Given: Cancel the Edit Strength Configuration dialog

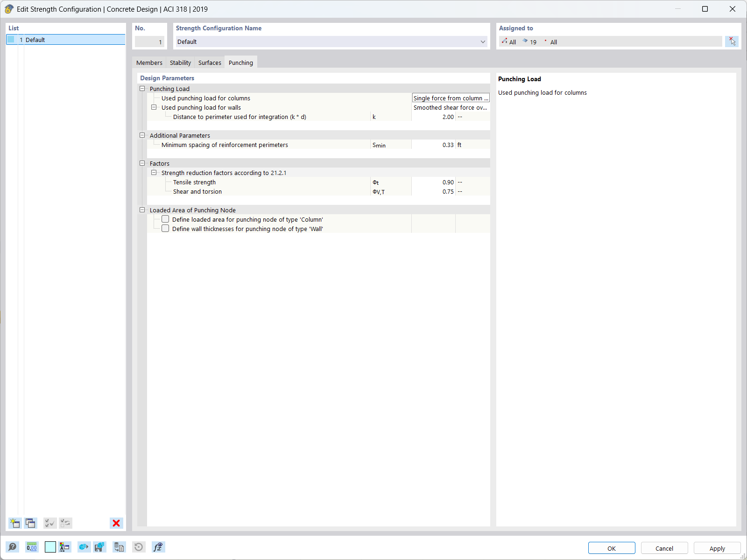Looking at the screenshot, I should (664, 548).
